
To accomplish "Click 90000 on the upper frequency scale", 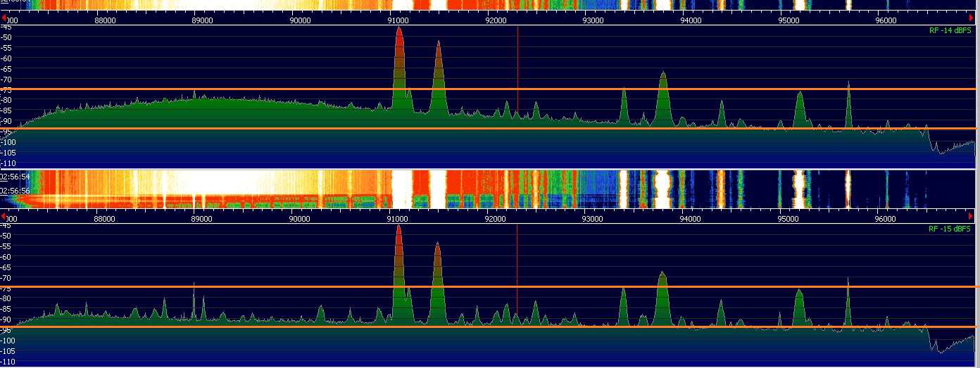I will (300, 20).
